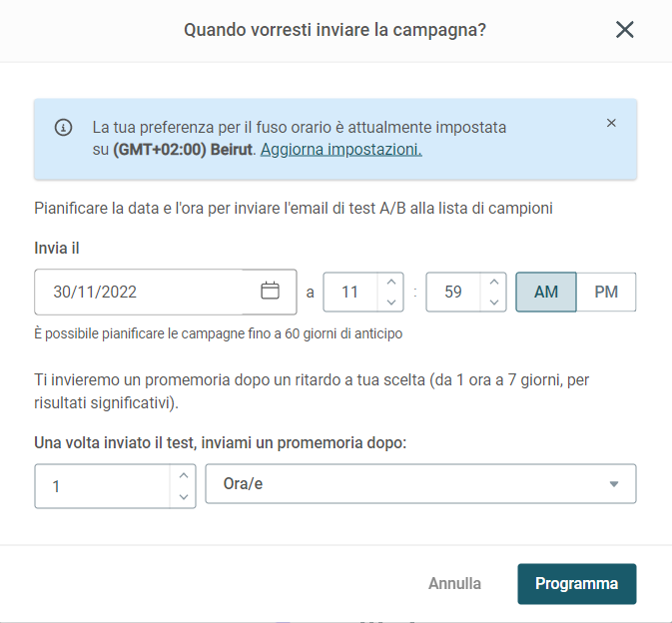Click the dropdown arrow beside Ora/e
Screen dimensions: 672x623
(x=614, y=484)
